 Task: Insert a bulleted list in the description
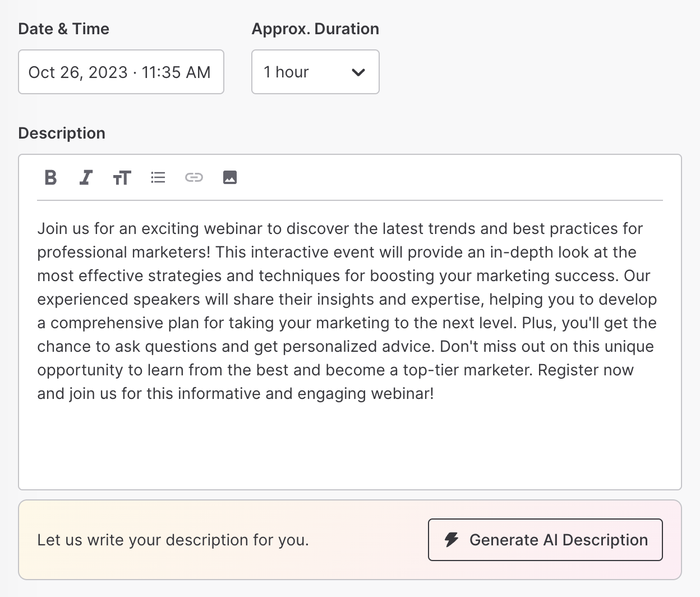(x=158, y=178)
